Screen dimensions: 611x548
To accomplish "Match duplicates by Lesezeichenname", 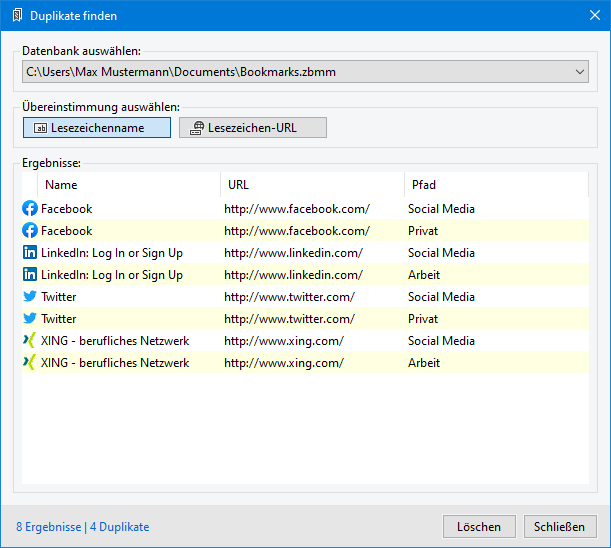I will tap(97, 127).
